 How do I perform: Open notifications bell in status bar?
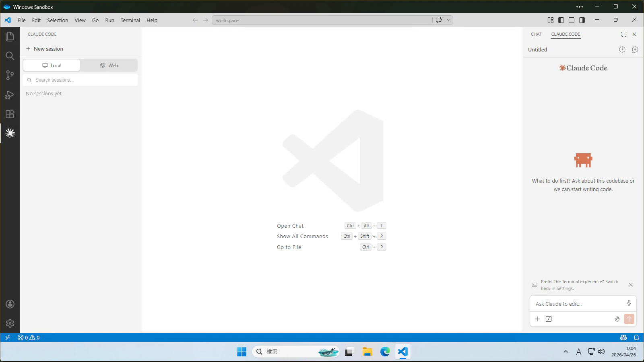coord(636,337)
